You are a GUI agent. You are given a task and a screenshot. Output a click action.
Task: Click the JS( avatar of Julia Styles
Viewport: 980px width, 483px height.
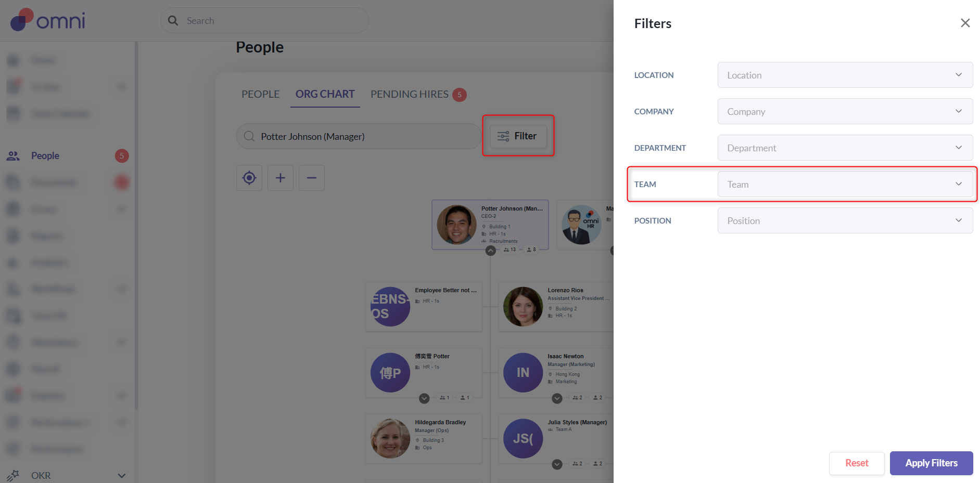(523, 439)
